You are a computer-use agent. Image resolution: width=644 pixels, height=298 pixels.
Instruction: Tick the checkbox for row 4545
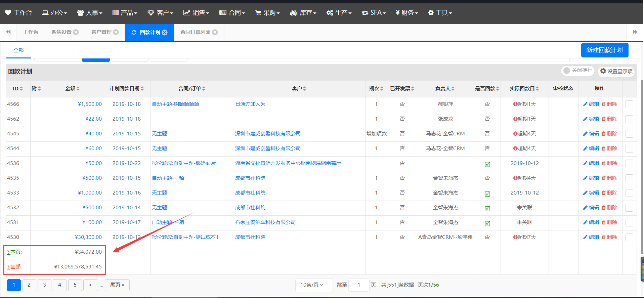[630, 134]
